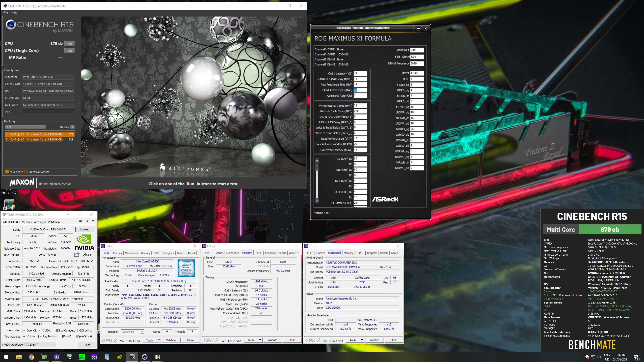
Task: Open the green Prime95 taskbar icon
Action: pyautogui.click(x=82, y=357)
